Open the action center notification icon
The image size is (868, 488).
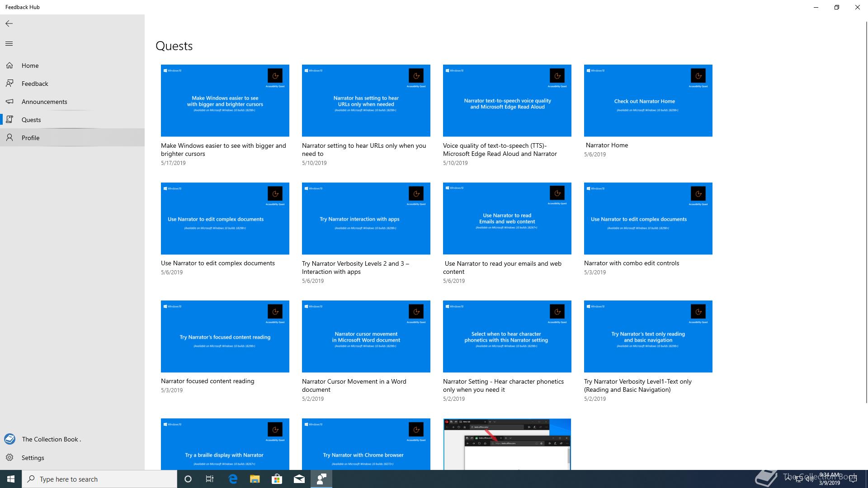[x=853, y=479]
